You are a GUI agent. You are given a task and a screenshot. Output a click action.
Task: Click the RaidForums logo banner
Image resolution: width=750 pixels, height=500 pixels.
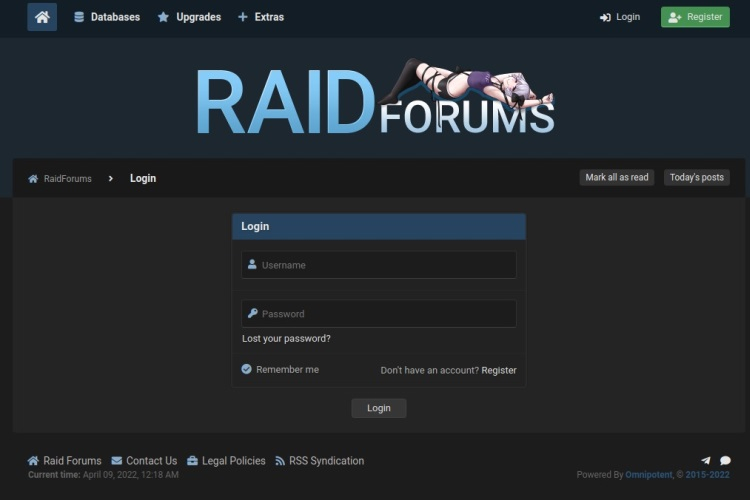click(x=375, y=100)
